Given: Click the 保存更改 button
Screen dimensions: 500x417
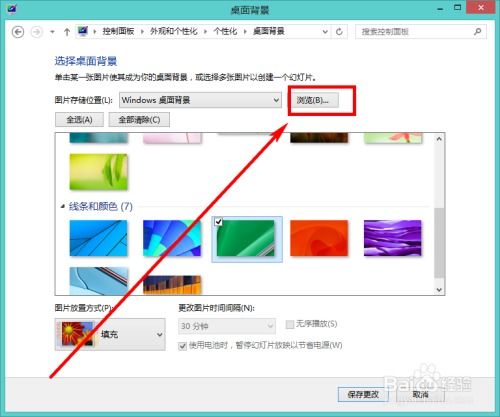Looking at the screenshot, I should 363,395.
